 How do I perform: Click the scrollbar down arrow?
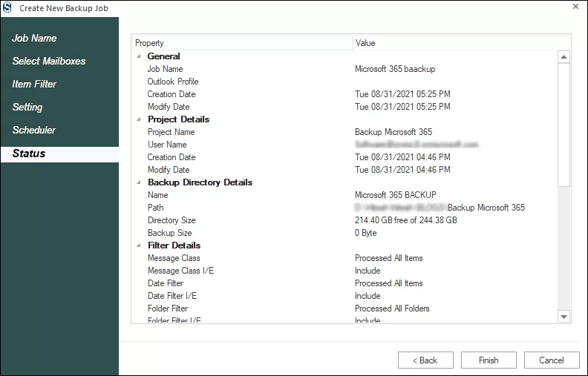563,317
